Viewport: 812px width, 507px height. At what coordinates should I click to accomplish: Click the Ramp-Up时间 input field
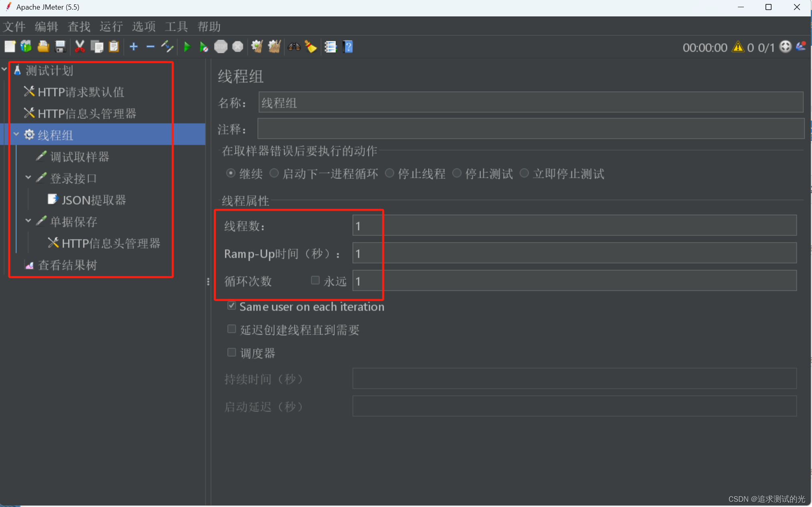(x=574, y=253)
